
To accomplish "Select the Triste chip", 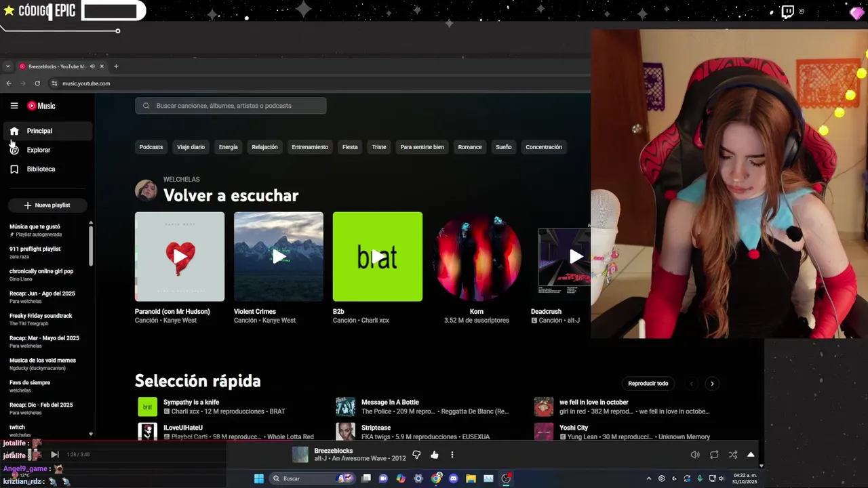I will click(x=379, y=147).
